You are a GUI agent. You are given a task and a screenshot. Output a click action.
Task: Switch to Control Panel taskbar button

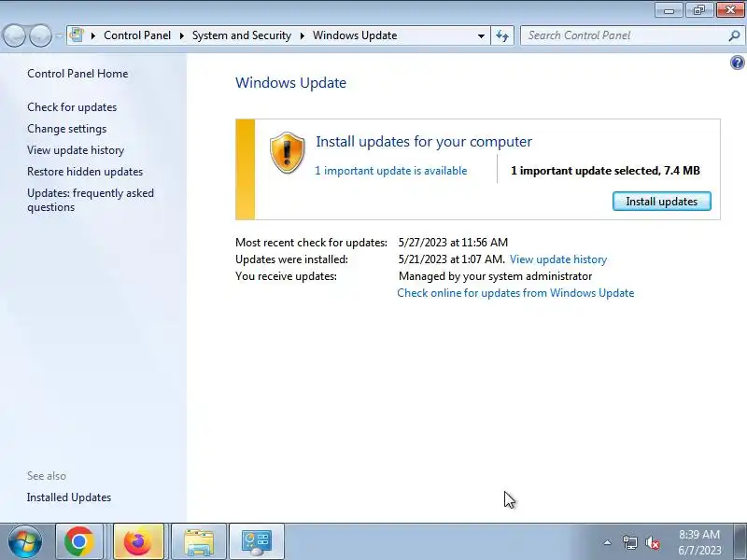pos(257,541)
